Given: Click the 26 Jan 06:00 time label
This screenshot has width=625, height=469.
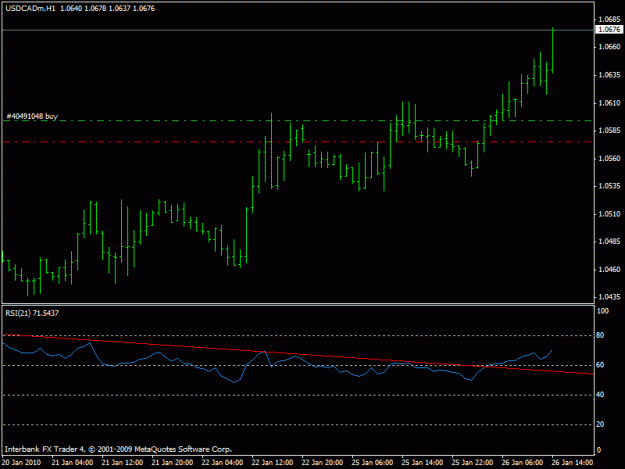Looking at the screenshot, I should pos(522,463).
